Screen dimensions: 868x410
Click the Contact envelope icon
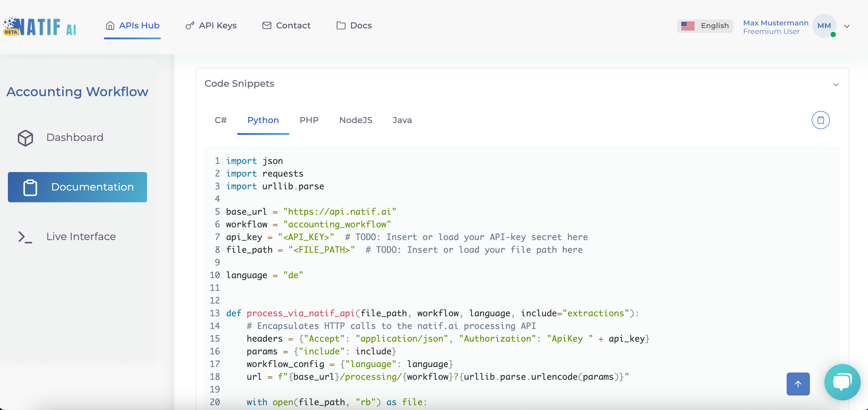[x=267, y=26]
